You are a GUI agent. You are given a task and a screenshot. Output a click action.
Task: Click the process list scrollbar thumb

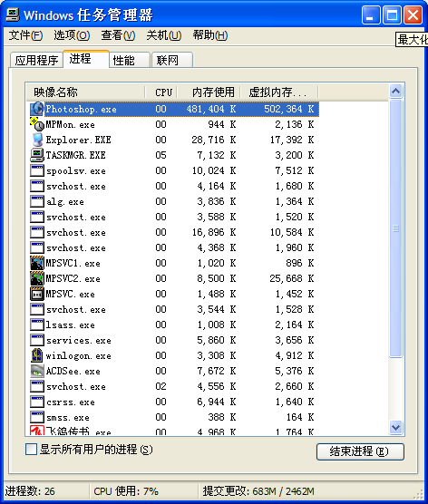click(x=396, y=228)
